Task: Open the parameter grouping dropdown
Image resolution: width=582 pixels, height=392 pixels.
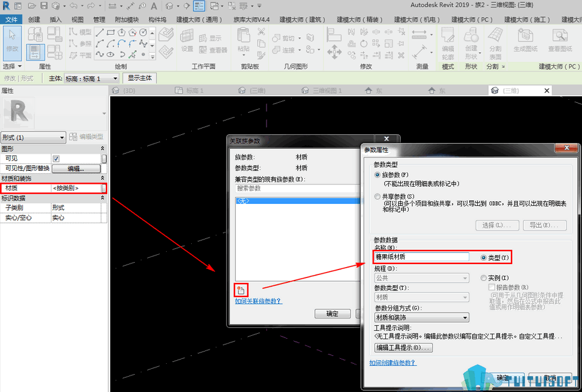Action: 421,317
